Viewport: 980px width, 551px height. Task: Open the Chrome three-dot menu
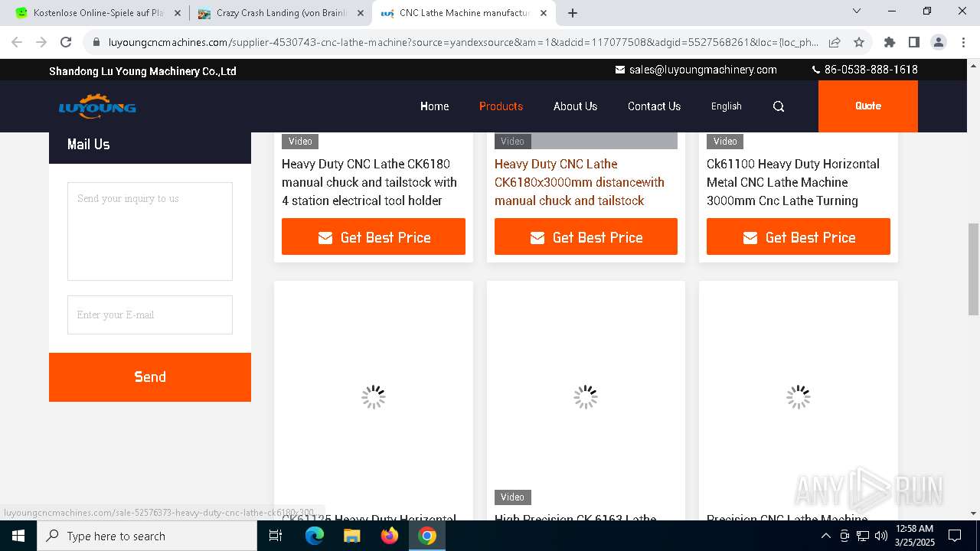tap(962, 42)
